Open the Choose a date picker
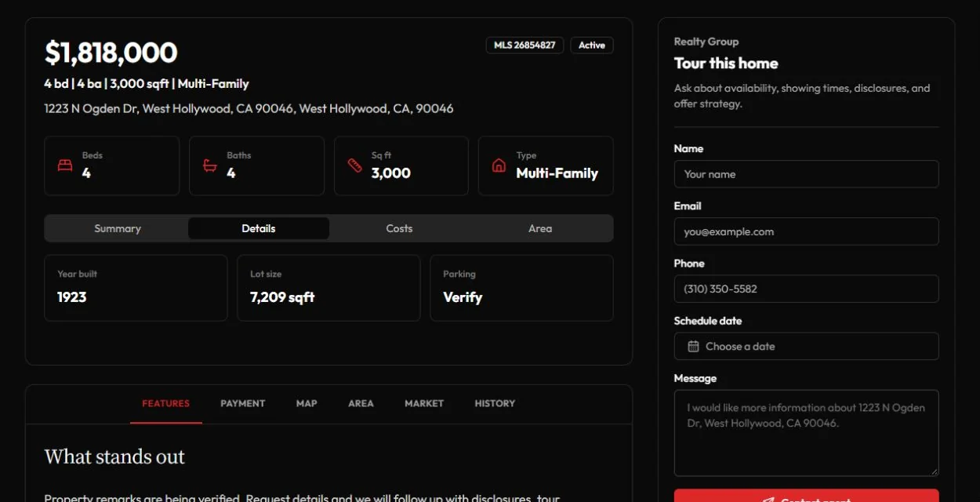 coord(806,346)
